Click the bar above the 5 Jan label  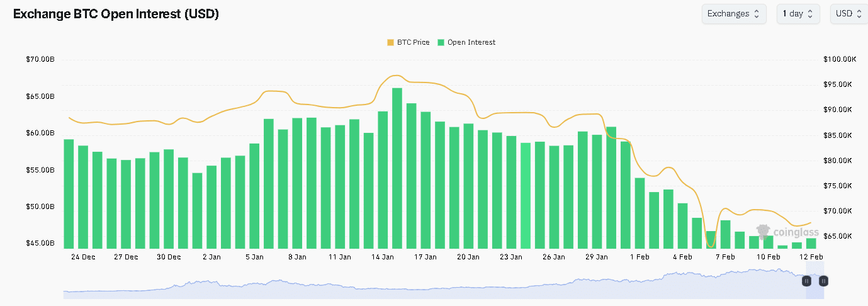pos(254,196)
